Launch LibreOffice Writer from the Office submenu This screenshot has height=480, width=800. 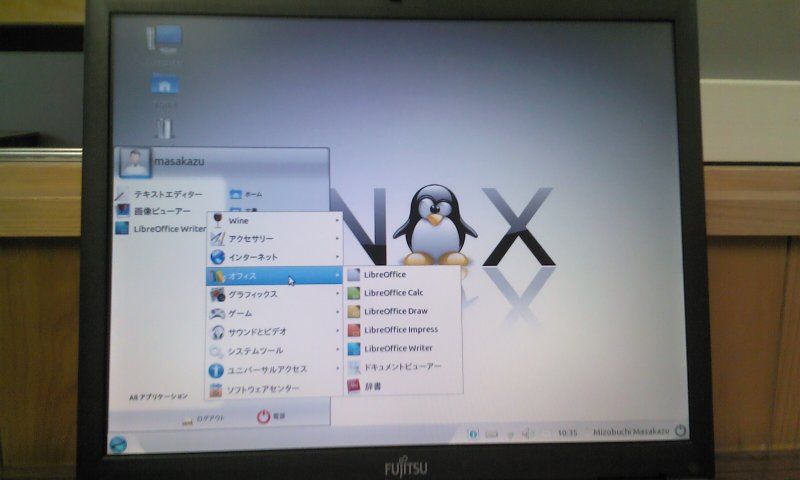[x=403, y=348]
